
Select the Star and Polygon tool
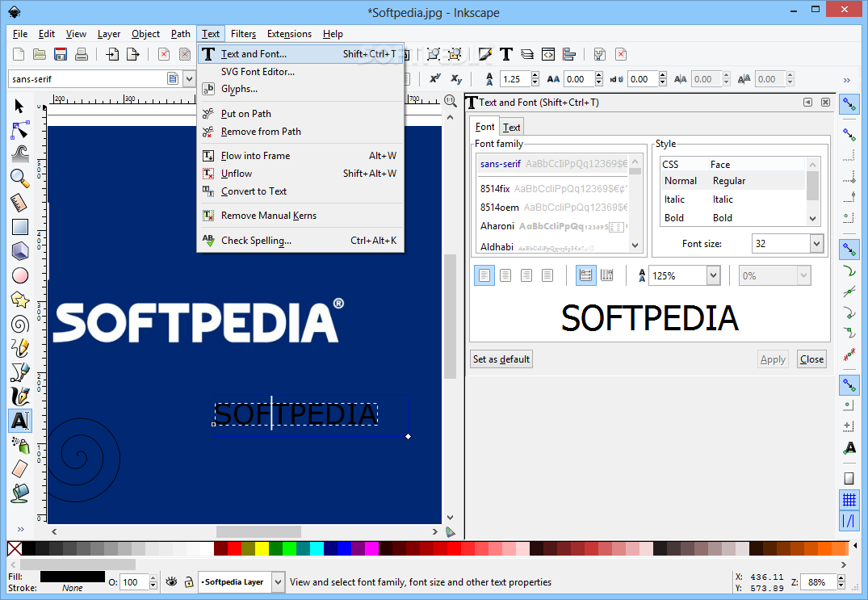click(19, 300)
